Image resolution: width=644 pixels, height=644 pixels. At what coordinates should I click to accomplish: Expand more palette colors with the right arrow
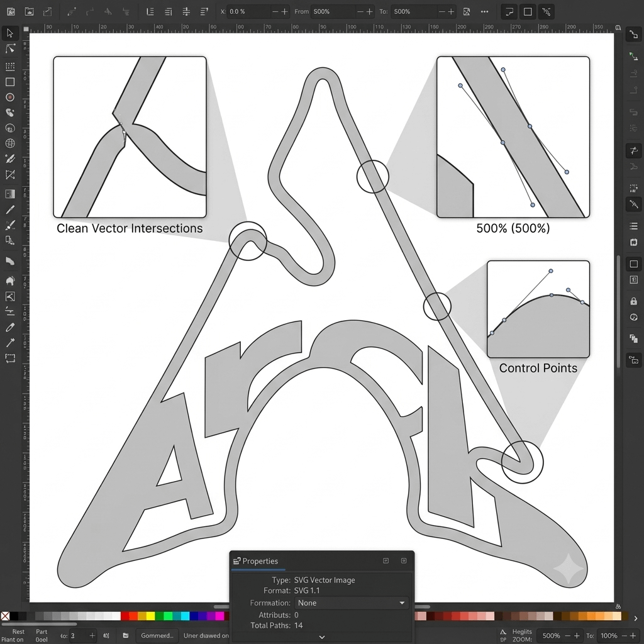[636, 618]
